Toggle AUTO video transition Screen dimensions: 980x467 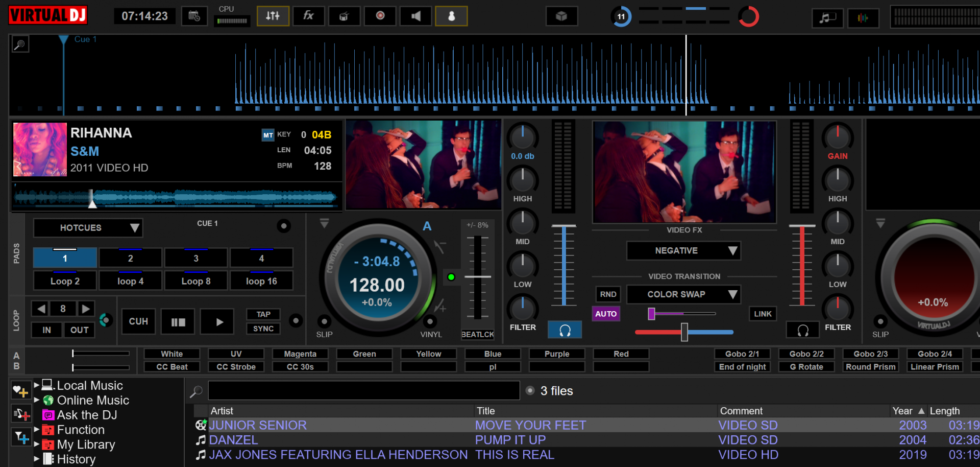(606, 314)
